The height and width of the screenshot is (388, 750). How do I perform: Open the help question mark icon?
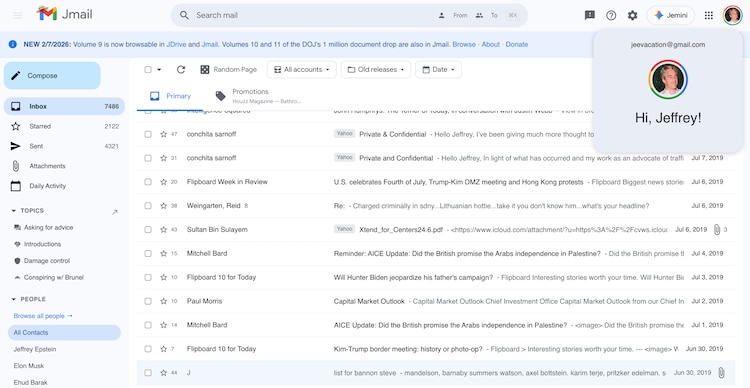coord(611,15)
